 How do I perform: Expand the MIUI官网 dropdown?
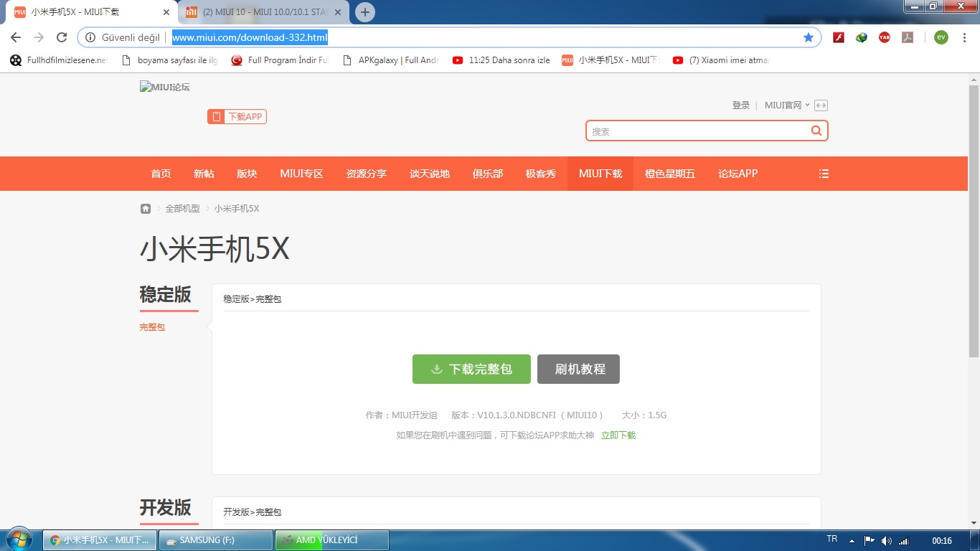[x=787, y=105]
